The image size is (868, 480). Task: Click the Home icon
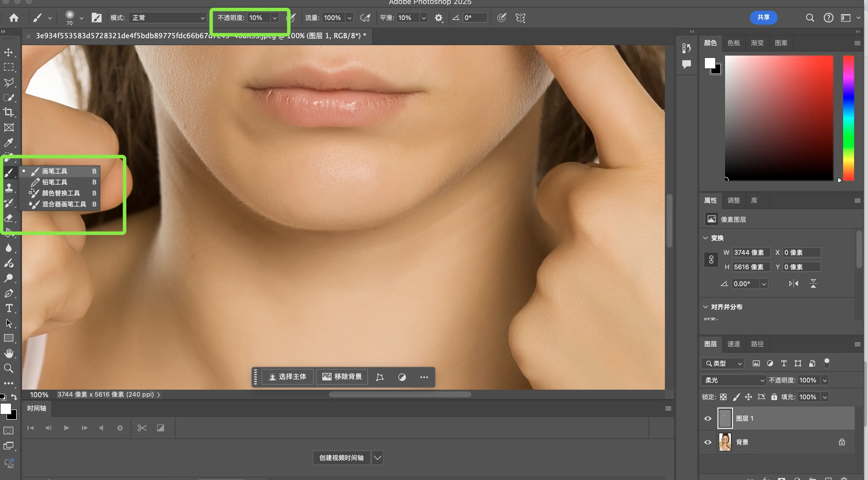tap(14, 18)
